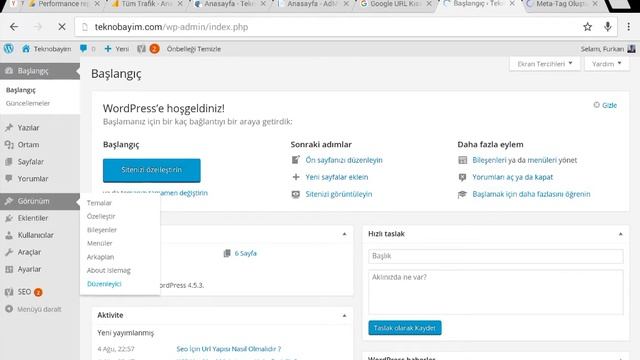Bookmark the page with the star icon

coord(587,27)
